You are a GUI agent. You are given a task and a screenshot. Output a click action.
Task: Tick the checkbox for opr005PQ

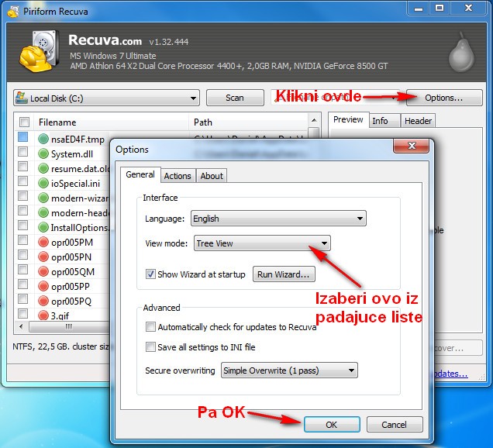[23, 299]
